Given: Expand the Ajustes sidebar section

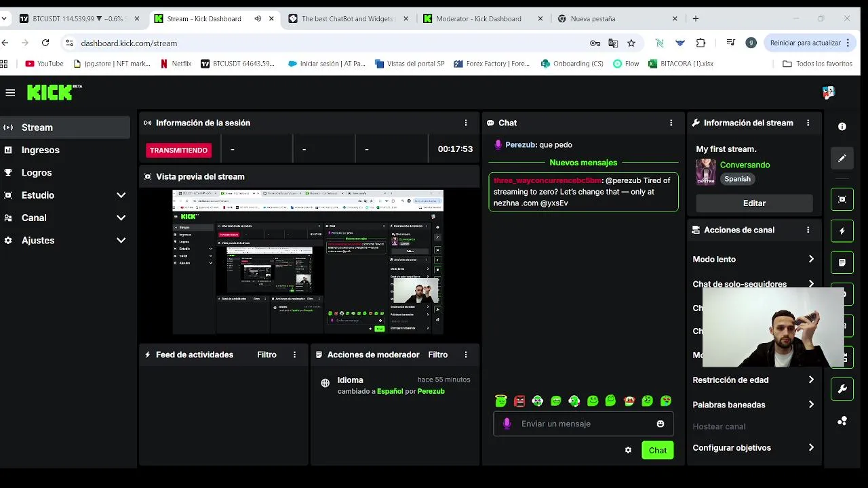Looking at the screenshot, I should (121, 240).
